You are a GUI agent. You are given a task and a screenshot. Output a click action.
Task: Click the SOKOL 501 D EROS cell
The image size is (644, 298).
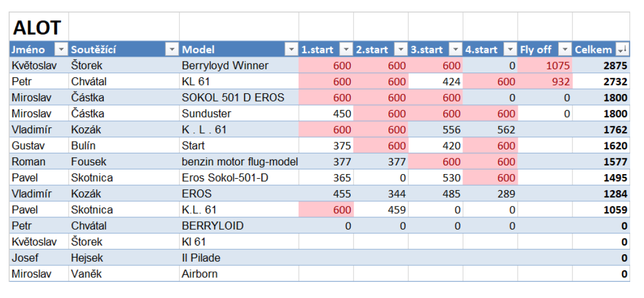(239, 97)
